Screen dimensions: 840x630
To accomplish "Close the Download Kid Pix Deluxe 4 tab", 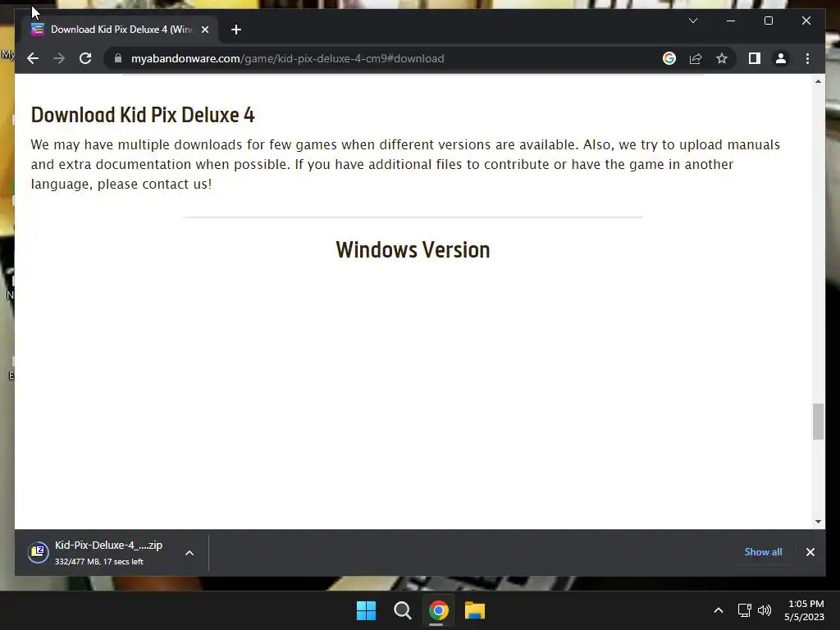I will tap(204, 30).
